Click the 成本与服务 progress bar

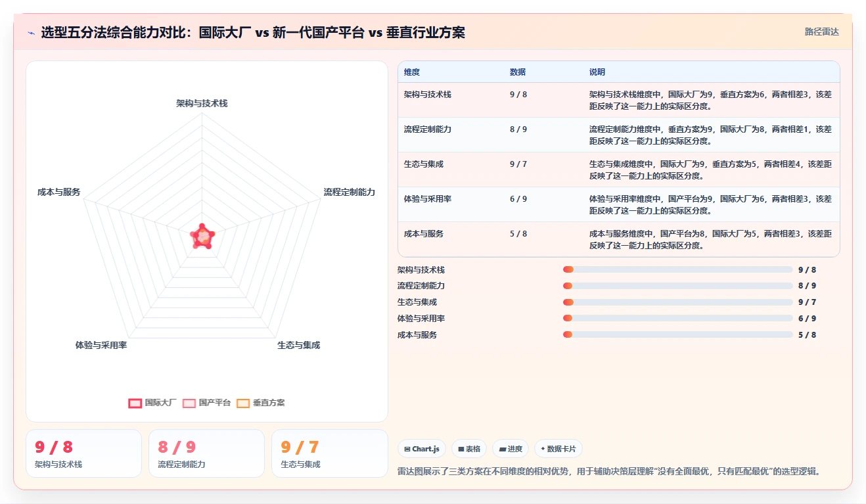point(677,334)
